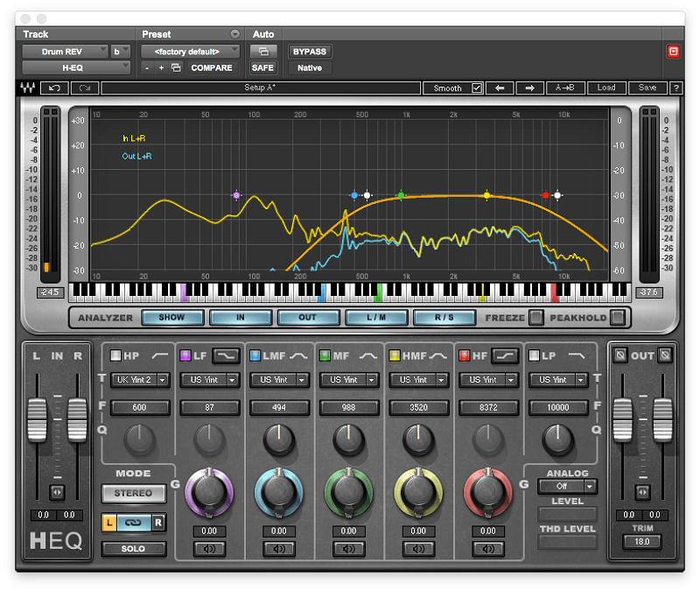The image size is (700, 591).
Task: Click the undo arrow icon
Action: coord(54,88)
